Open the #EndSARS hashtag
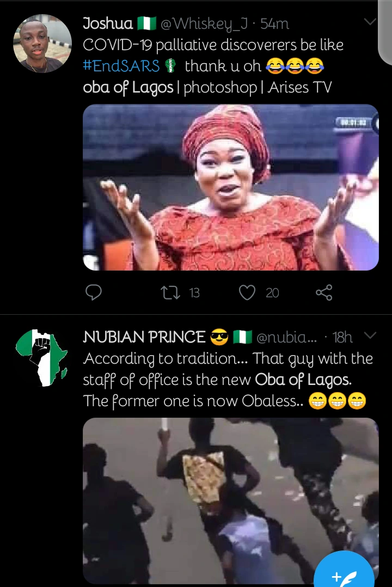The height and width of the screenshot is (587, 392). (x=121, y=66)
